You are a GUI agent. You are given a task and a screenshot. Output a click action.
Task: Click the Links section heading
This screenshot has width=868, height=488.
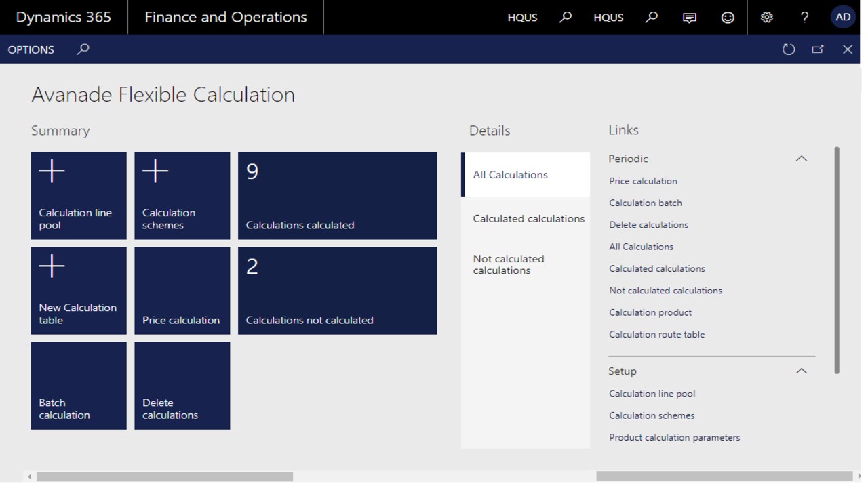coord(623,130)
